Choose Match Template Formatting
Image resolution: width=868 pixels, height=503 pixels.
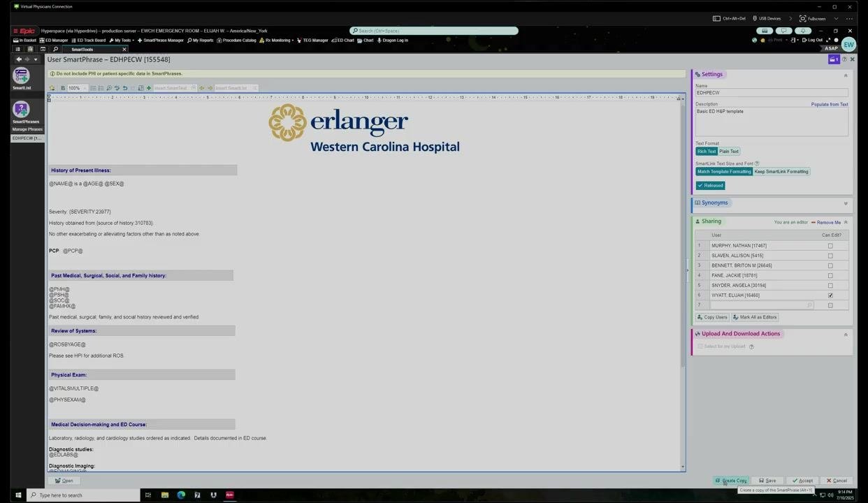[x=724, y=172]
